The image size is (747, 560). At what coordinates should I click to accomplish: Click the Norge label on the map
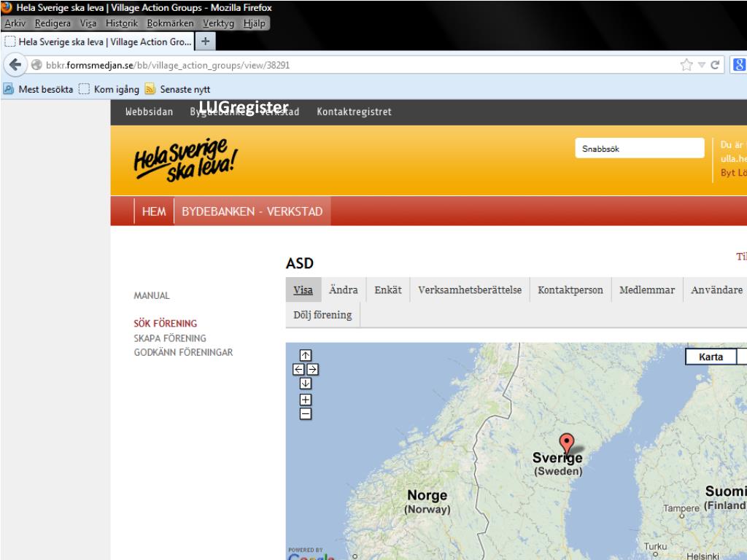coord(427,495)
